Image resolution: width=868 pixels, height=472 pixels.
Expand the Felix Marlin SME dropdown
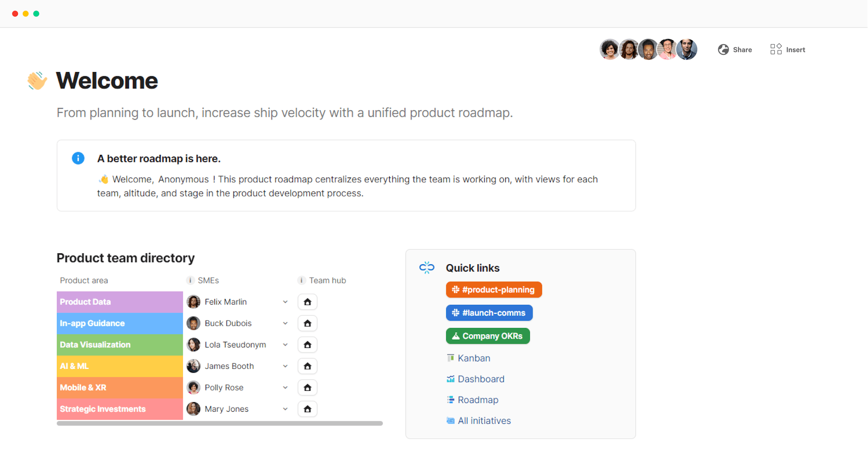[285, 302]
